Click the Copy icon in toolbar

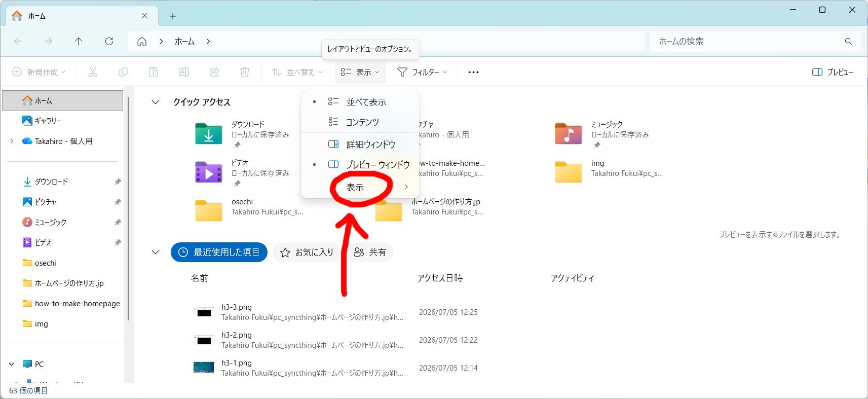point(123,72)
